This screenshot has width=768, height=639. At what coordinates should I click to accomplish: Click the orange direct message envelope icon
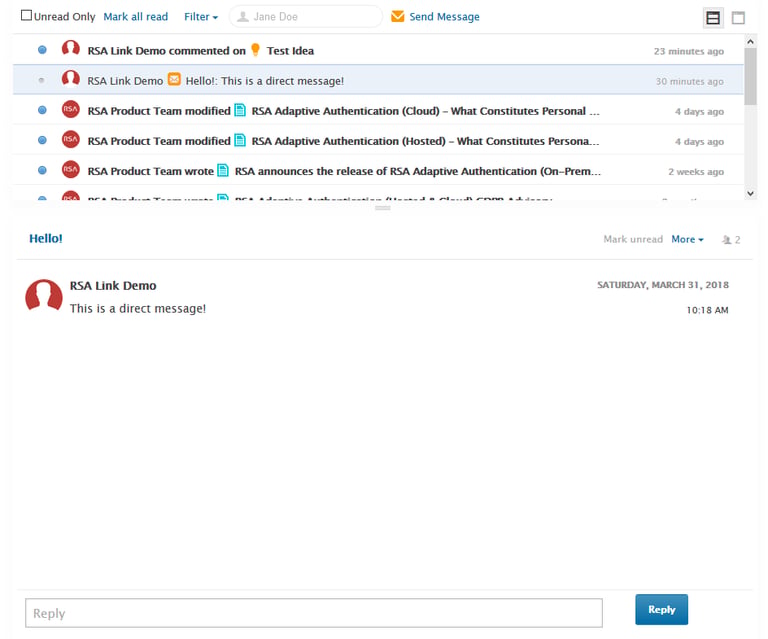(174, 79)
